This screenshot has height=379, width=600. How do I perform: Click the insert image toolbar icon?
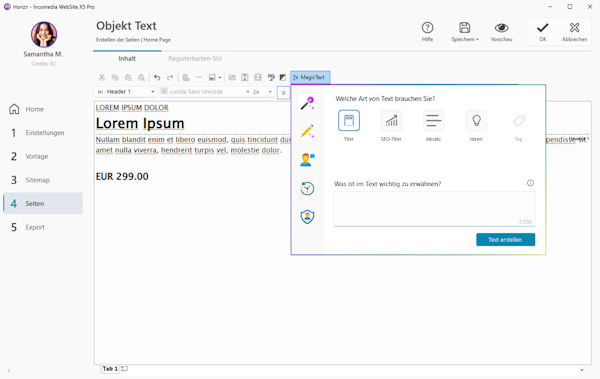click(x=212, y=77)
